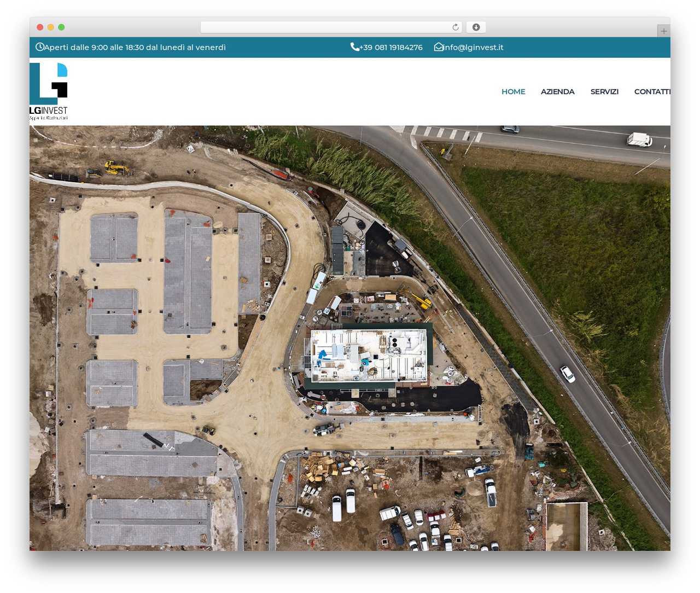This screenshot has width=700, height=593.
Task: Click the clock icon beside opening hours
Action: point(40,47)
